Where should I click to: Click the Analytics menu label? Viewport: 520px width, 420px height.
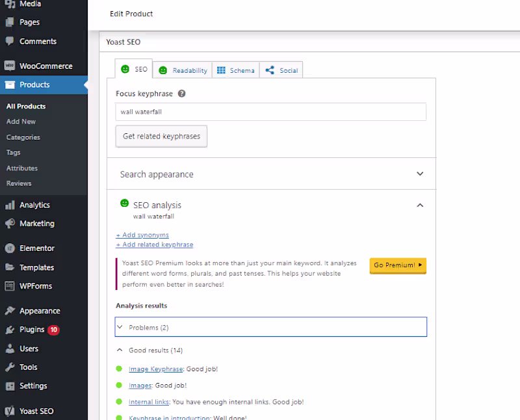(34, 205)
